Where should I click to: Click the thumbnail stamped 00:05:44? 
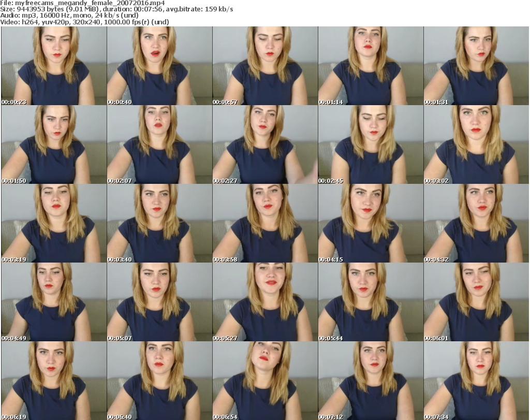click(371, 302)
